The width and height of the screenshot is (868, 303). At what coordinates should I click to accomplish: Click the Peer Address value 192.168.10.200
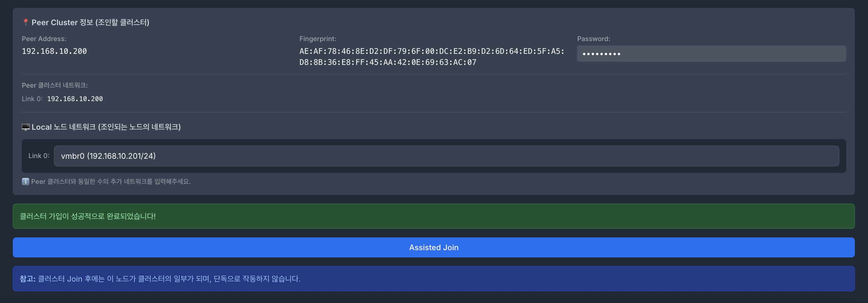[x=54, y=51]
